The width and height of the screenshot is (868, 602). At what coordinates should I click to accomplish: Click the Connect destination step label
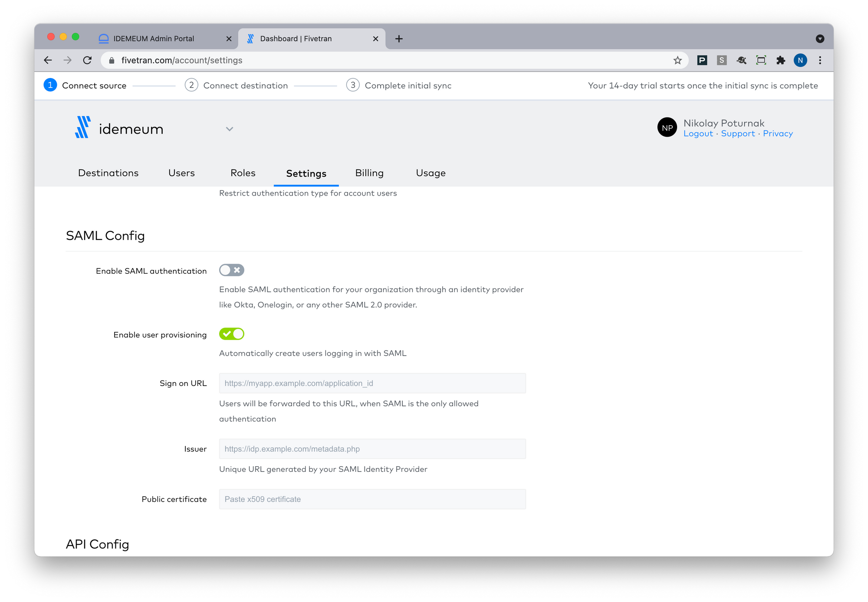click(246, 85)
